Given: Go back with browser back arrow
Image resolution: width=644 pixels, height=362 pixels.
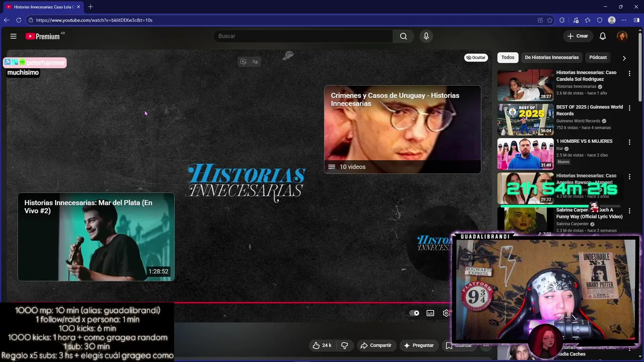Looking at the screenshot, I should coord(7,20).
